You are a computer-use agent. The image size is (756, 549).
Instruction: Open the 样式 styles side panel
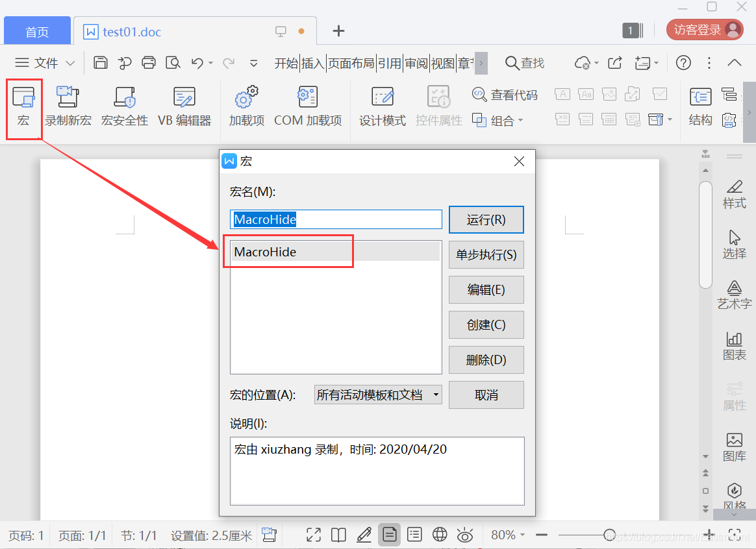735,195
